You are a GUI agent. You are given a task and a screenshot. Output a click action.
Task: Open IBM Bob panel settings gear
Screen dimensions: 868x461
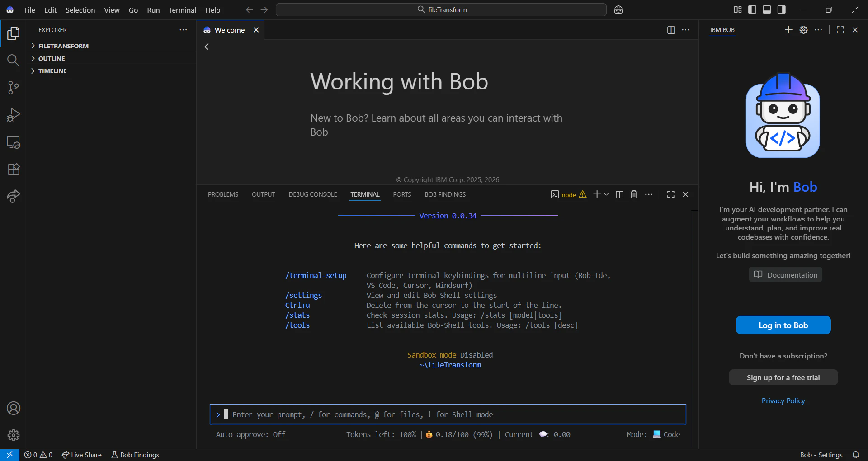(803, 30)
